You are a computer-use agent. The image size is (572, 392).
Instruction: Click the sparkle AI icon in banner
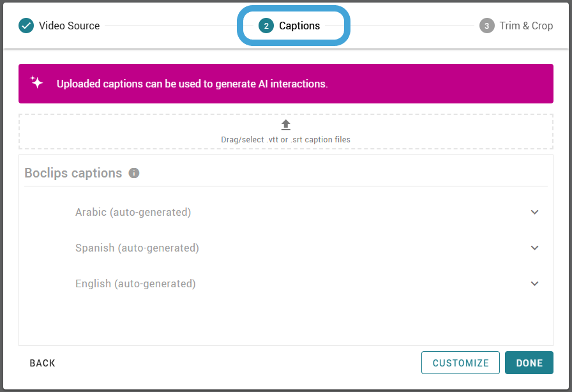pyautogui.click(x=36, y=82)
